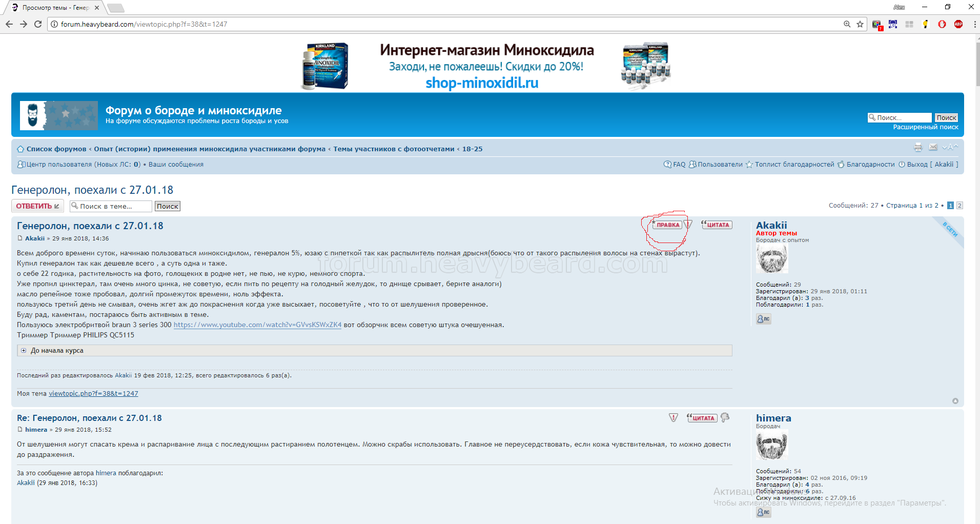The image size is (980, 524).
Task: Open himera's avatar image
Action: [772, 445]
